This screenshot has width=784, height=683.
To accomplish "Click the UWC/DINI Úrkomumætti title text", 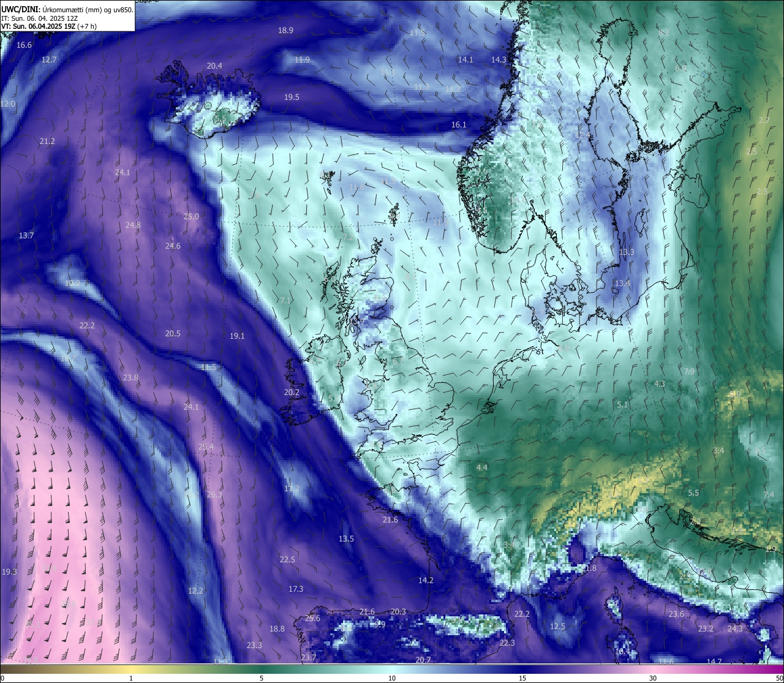I will [x=67, y=9].
